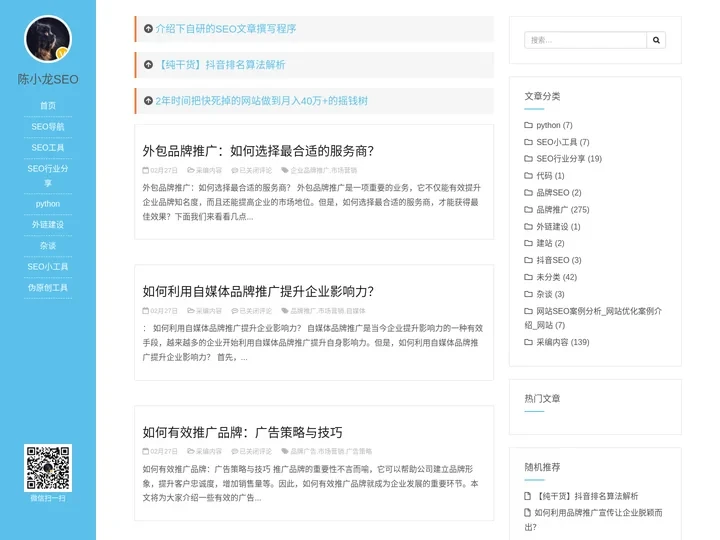
Task: Click tags 品牌广告,市场营销,广告策略
Action: [x=331, y=451]
